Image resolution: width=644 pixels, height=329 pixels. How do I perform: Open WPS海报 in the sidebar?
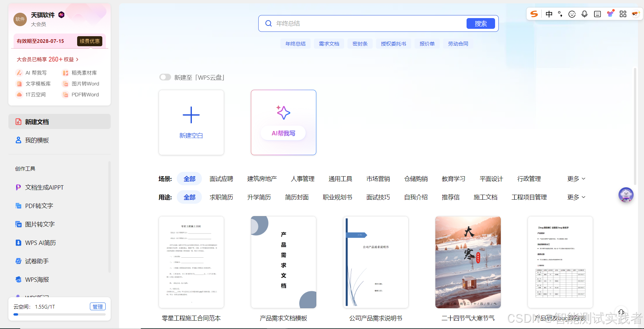pyautogui.click(x=36, y=279)
